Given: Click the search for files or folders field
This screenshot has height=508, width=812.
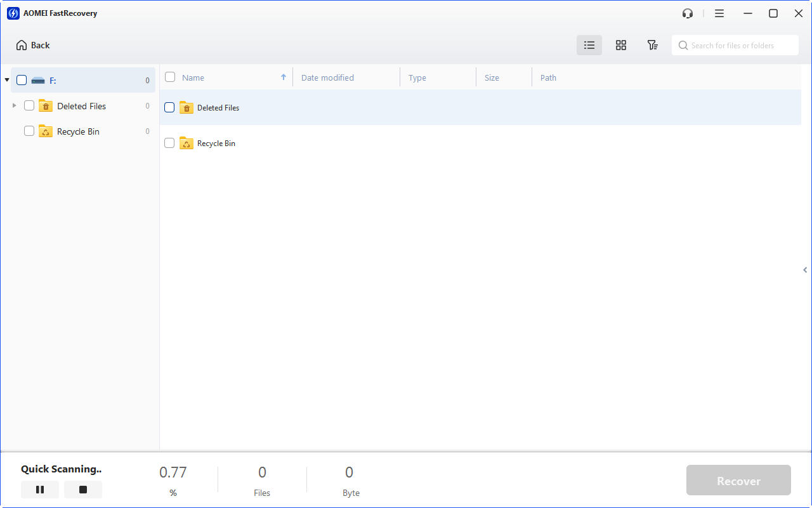Looking at the screenshot, I should pyautogui.click(x=735, y=45).
